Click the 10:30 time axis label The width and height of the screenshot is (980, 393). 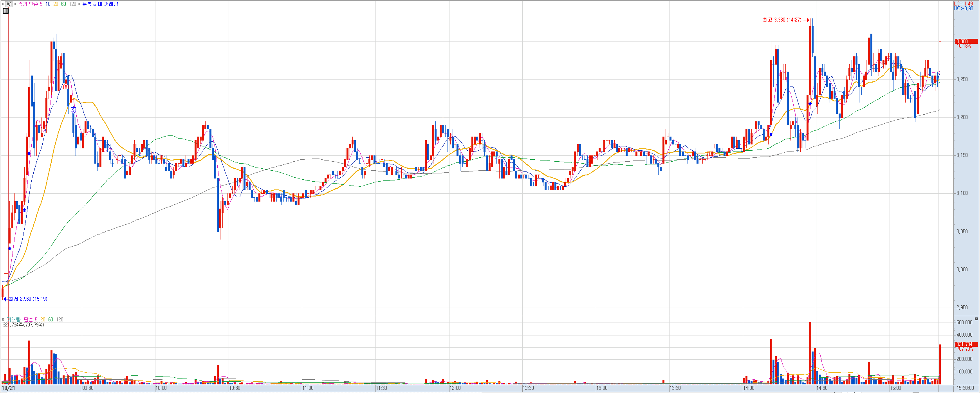click(x=235, y=388)
